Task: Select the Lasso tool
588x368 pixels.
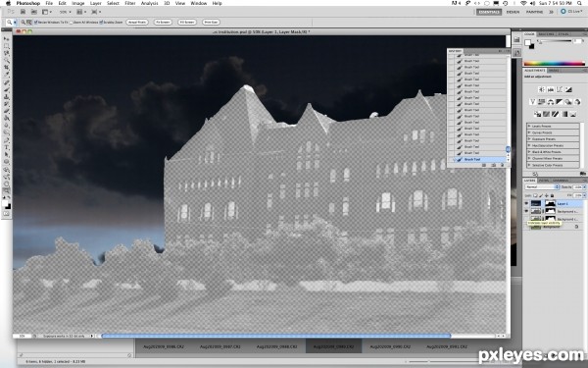Action: point(7,53)
